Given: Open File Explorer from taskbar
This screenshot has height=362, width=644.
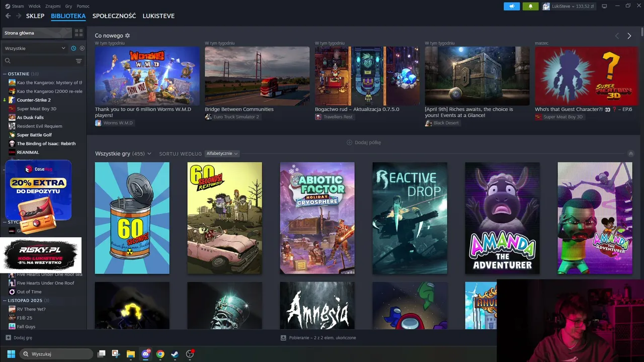Looking at the screenshot, I should [131, 354].
